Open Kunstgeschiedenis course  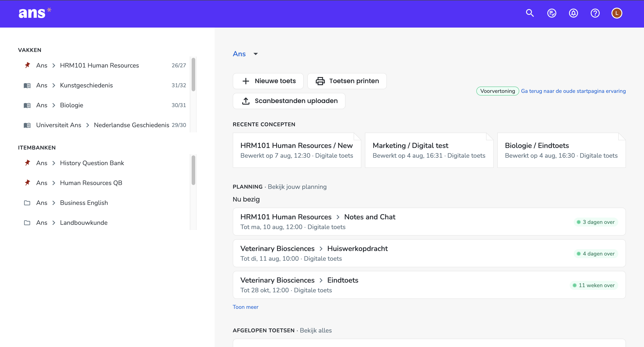pos(86,85)
